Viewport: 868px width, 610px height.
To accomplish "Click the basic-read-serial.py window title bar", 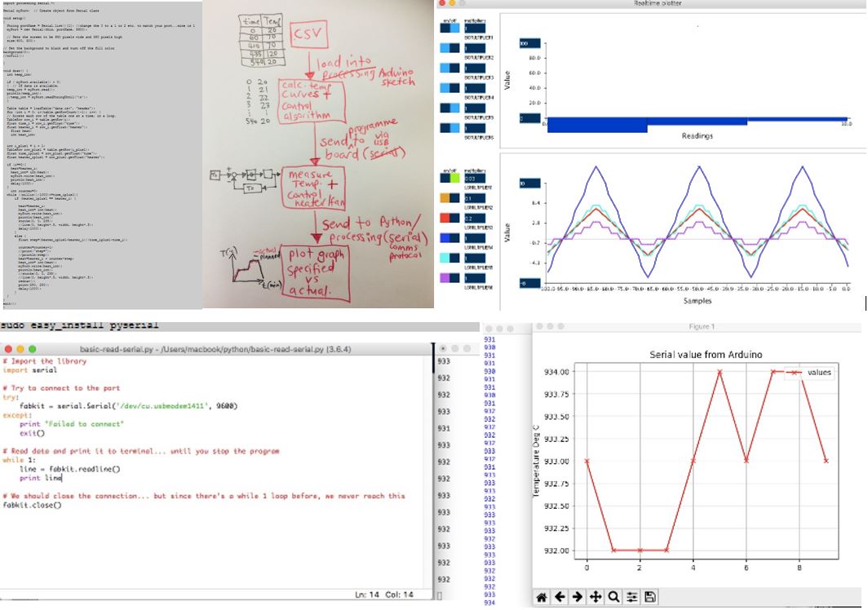I will [x=215, y=349].
